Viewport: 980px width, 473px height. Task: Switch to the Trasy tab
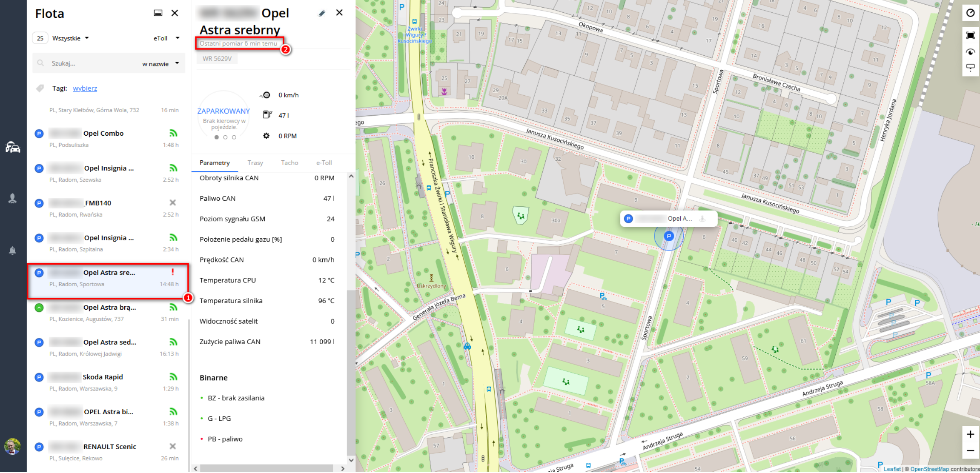pyautogui.click(x=255, y=163)
